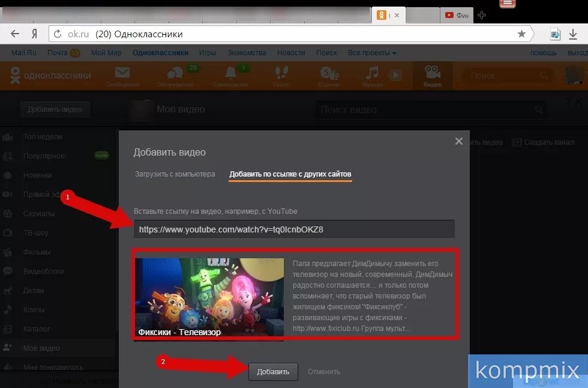Open the Yandex 'Я' home button
The image size is (588, 388).
tap(34, 34)
